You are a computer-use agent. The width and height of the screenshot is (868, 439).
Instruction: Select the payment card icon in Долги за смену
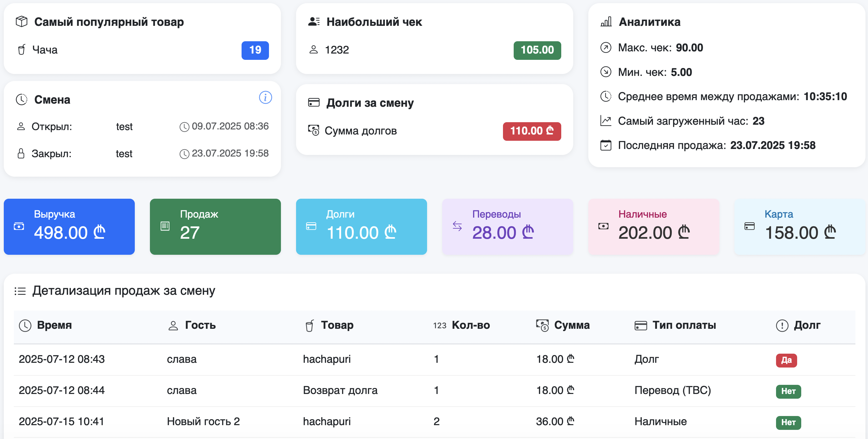tap(314, 102)
